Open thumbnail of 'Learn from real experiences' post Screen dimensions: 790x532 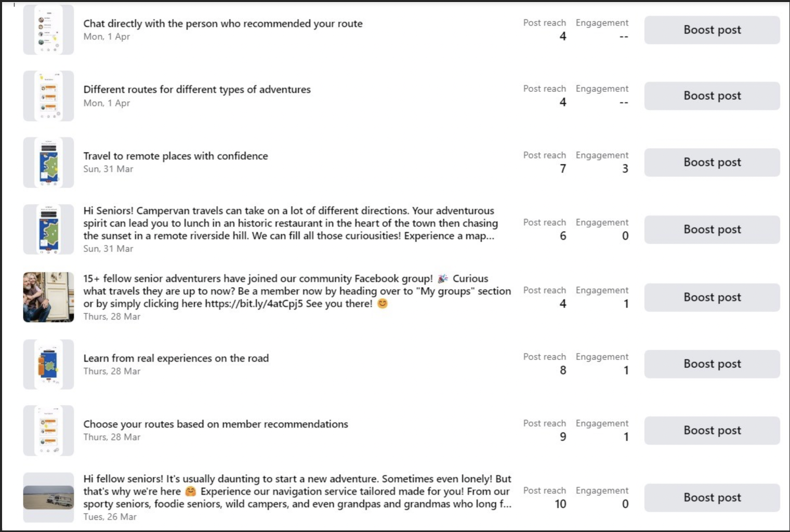(x=48, y=364)
